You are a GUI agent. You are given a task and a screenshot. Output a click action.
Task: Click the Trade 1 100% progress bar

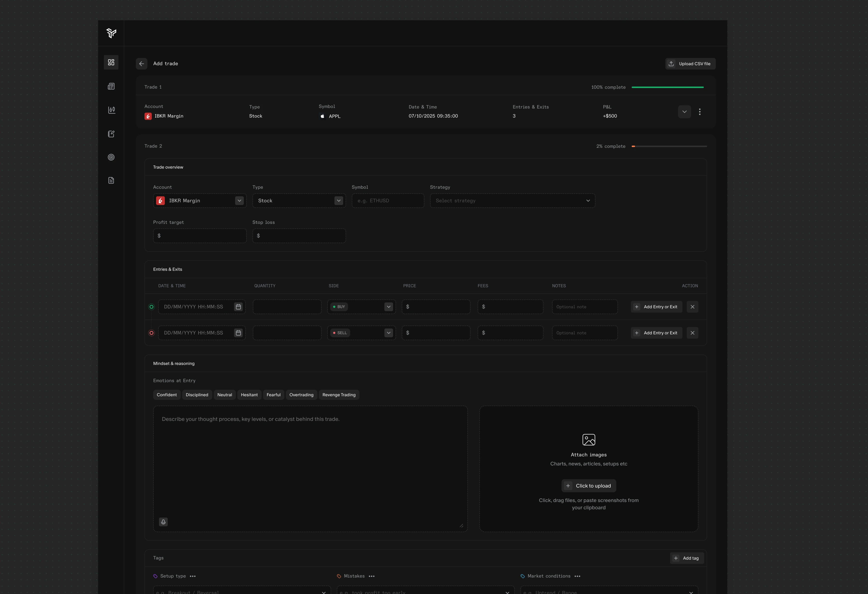(667, 87)
